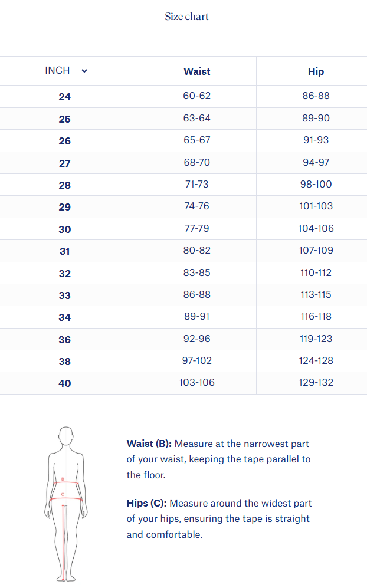This screenshot has height=588, width=367.
Task: Select size 32 row label
Action: click(x=65, y=274)
